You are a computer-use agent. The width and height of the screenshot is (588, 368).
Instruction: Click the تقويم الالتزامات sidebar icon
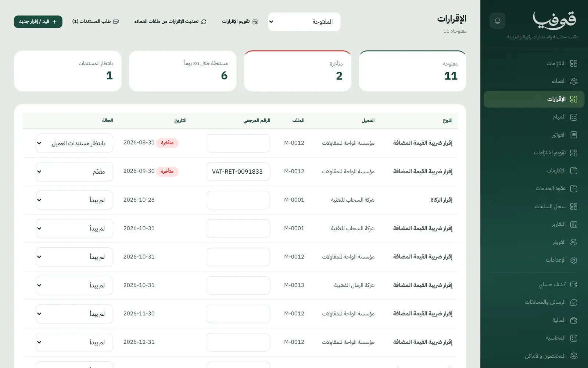(x=574, y=153)
